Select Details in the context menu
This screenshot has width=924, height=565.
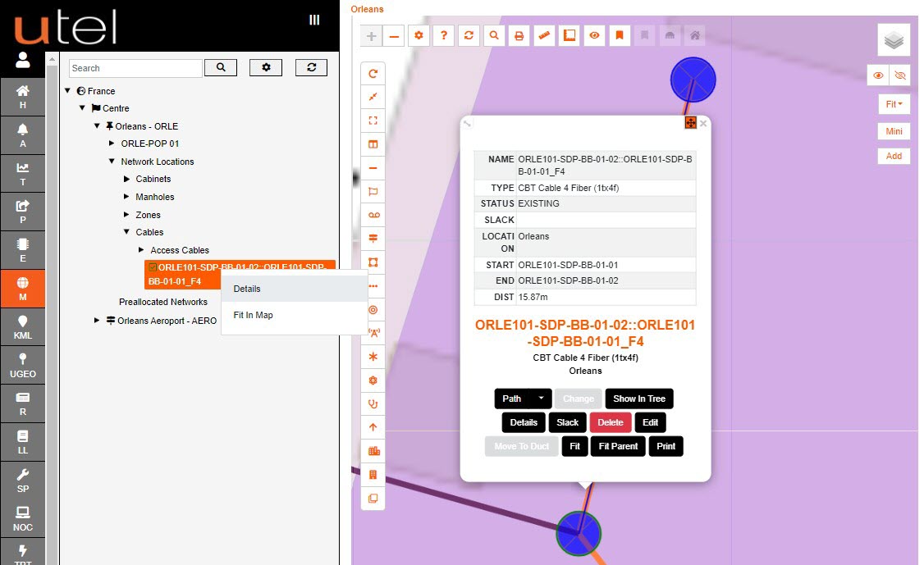[295, 289]
